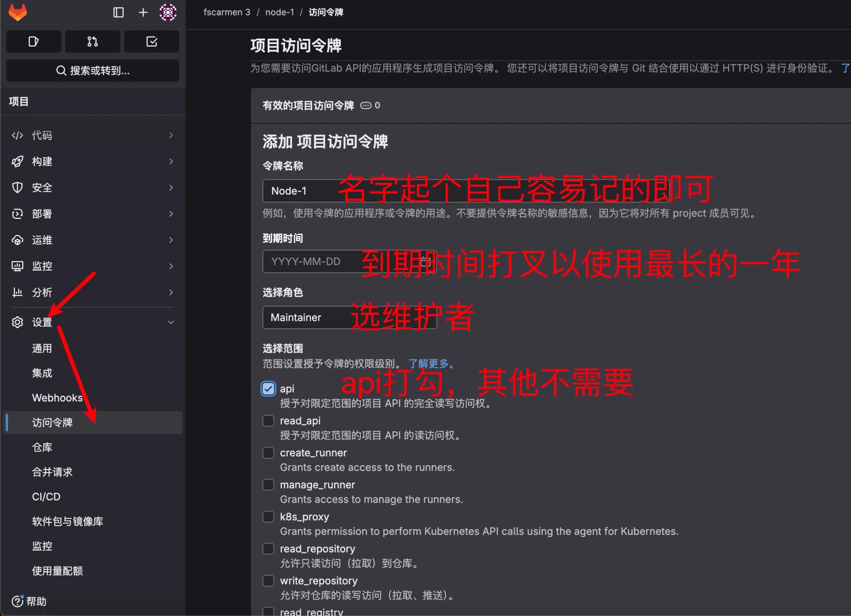Viewport: 851px width, 616px height.
Task: Click the 搜索或转到 search box
Action: [93, 70]
